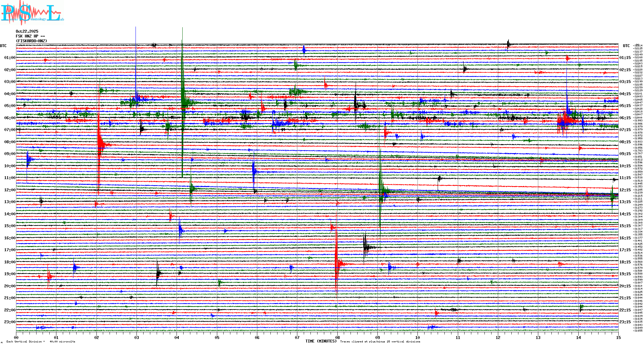Click the large red event near 08:00
The image size is (644, 346).
100,144
